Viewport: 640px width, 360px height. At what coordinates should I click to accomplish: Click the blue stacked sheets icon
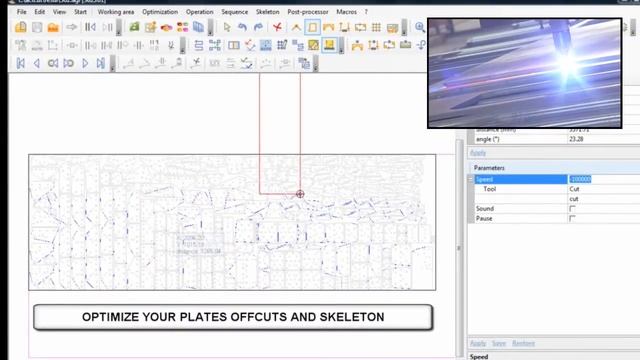(198, 27)
